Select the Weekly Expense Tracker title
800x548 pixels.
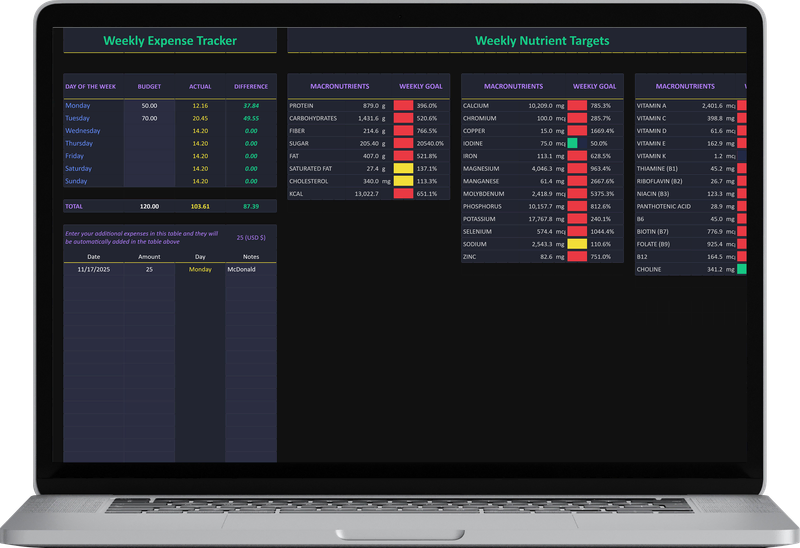[170, 41]
